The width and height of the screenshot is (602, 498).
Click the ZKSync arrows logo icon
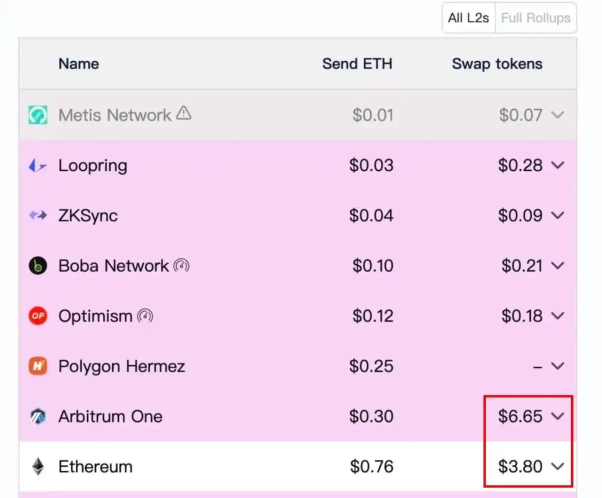click(x=38, y=216)
